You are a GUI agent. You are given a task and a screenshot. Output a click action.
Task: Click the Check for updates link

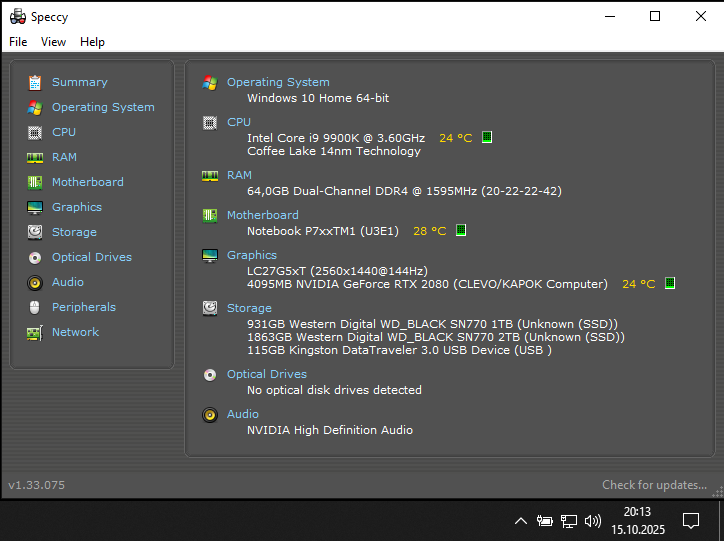coord(654,485)
